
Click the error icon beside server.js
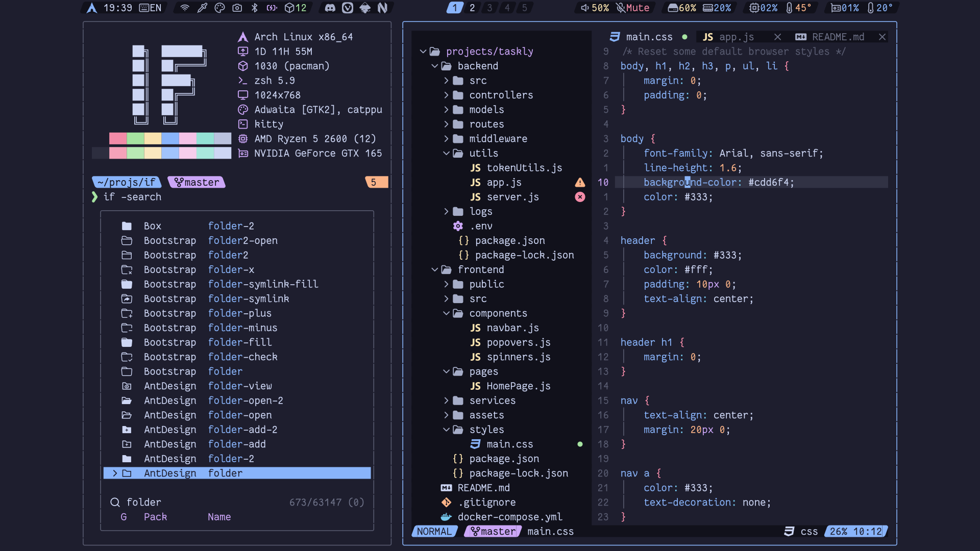coord(580,197)
